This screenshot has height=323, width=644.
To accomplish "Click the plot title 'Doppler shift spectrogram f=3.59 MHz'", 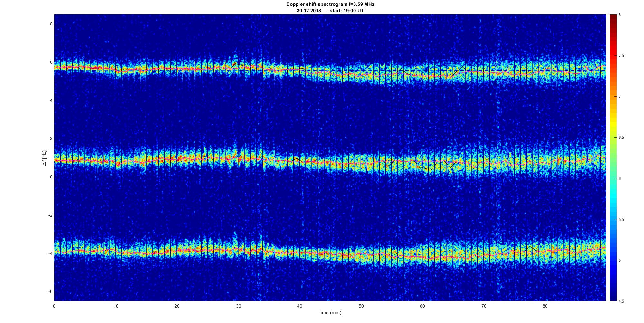I will [330, 5].
